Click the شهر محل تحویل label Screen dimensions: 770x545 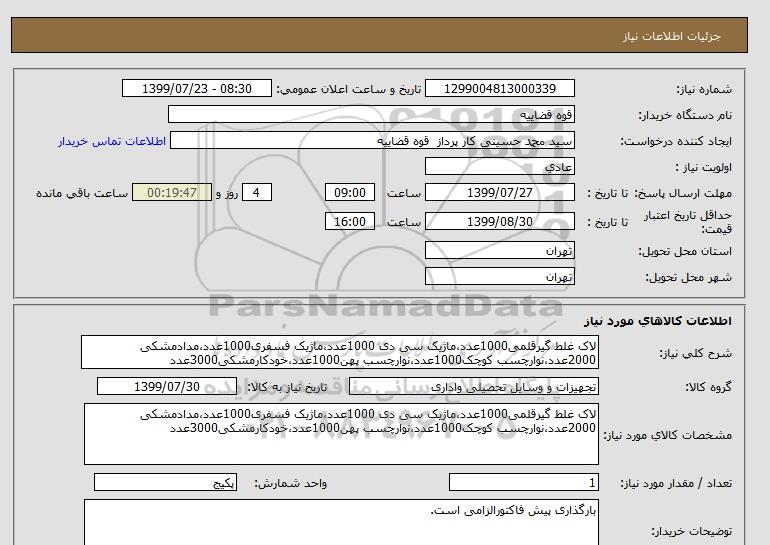688,277
